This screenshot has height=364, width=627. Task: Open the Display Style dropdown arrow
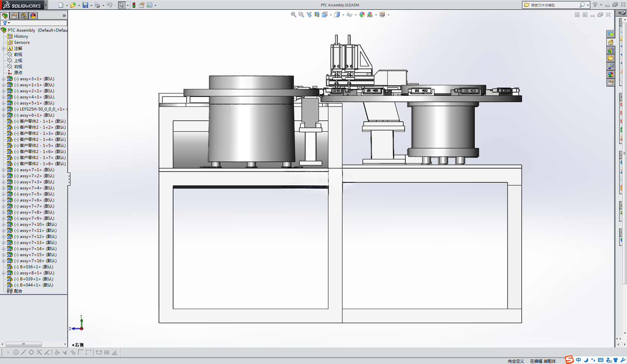point(343,15)
